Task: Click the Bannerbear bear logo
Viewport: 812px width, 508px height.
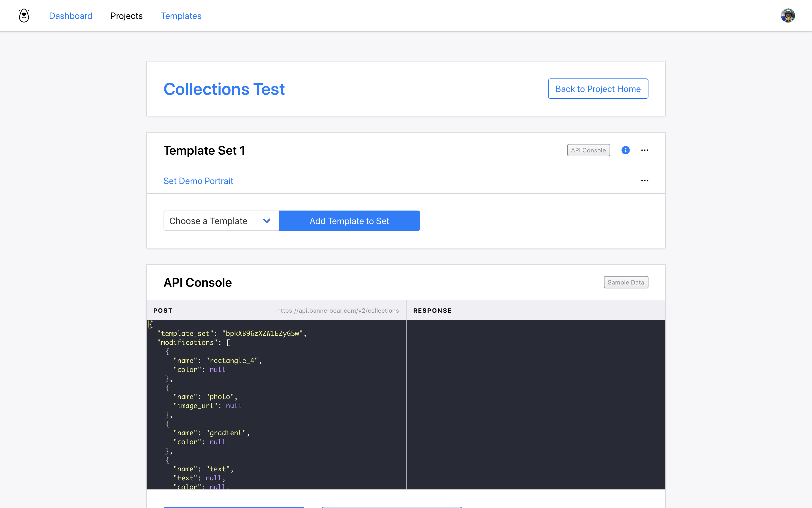Action: (x=24, y=16)
